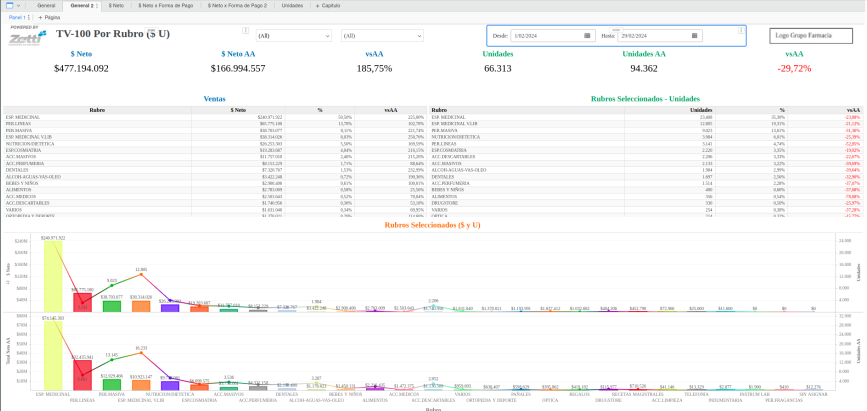This screenshot has height=411, width=867.
Task: Expand the layout selector arrow beside sheet icon
Action: pos(19,6)
